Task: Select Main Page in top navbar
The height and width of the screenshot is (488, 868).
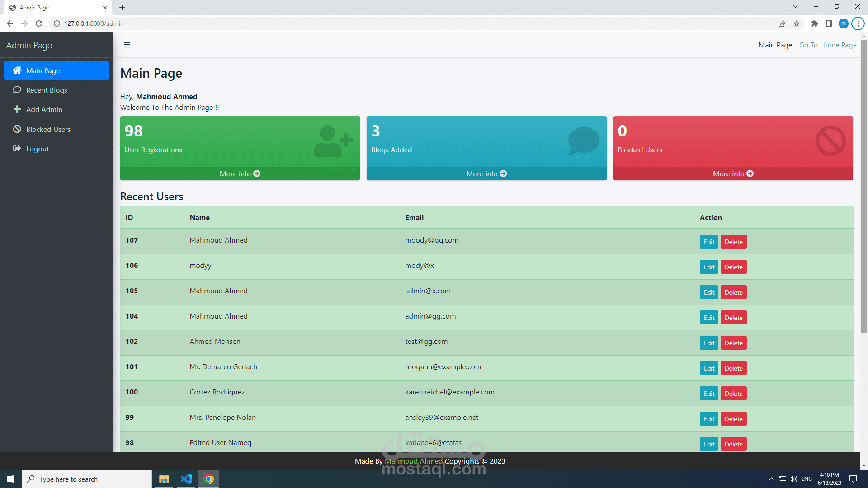Action: pos(775,45)
